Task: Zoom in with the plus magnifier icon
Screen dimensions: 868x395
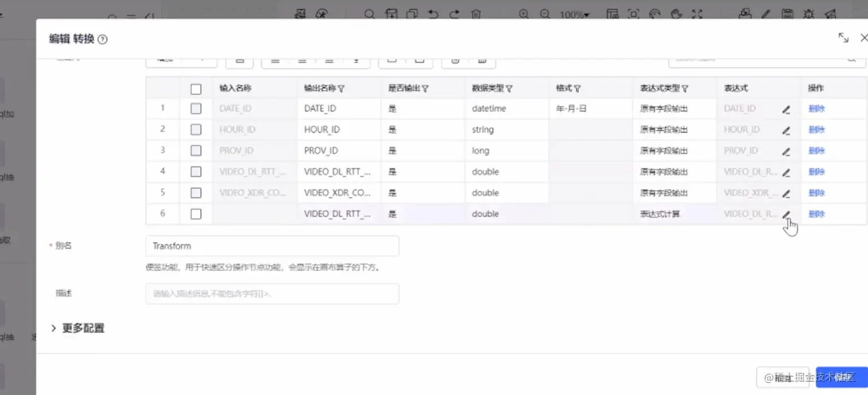Action: tap(524, 14)
